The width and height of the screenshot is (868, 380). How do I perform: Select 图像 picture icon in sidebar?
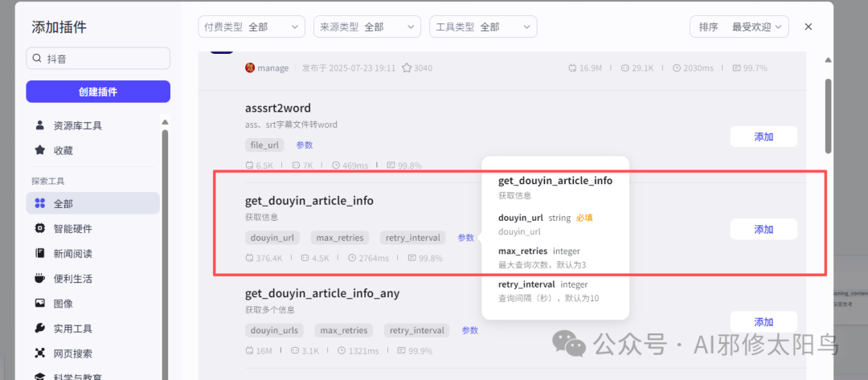tap(40, 303)
